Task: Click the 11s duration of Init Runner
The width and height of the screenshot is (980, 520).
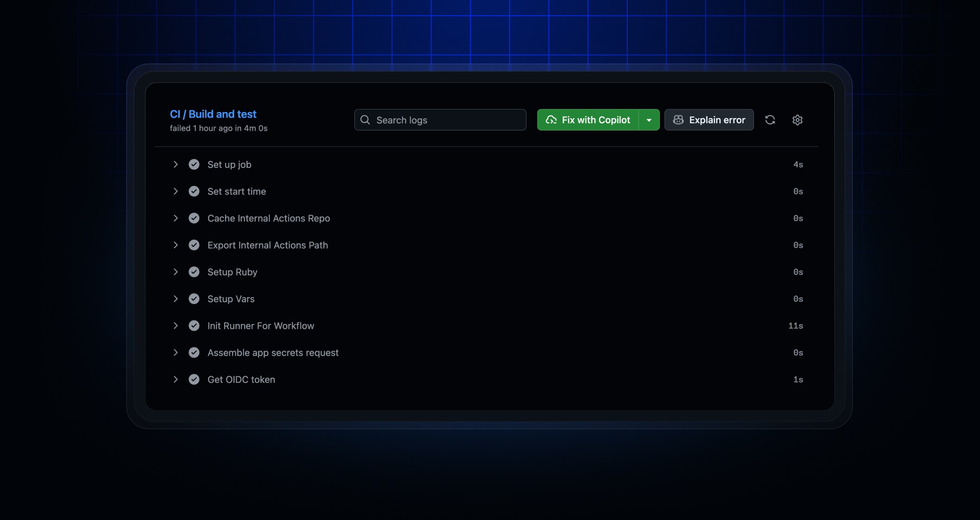Action: point(796,326)
